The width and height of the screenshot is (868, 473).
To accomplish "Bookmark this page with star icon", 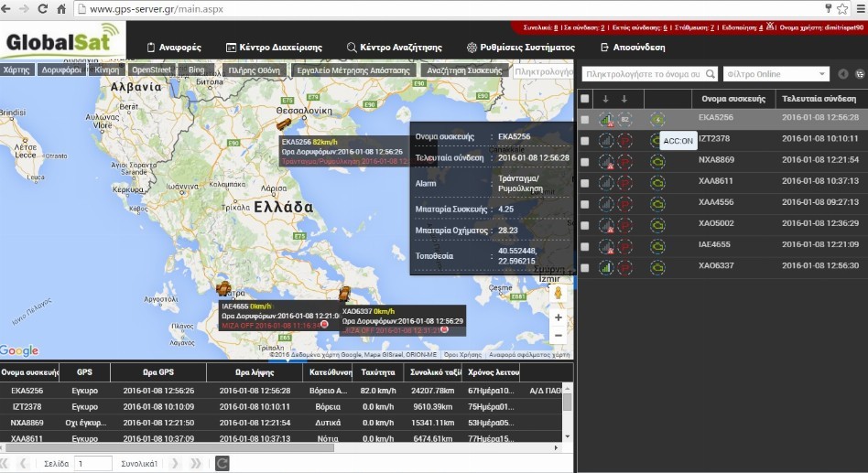I will (842, 9).
